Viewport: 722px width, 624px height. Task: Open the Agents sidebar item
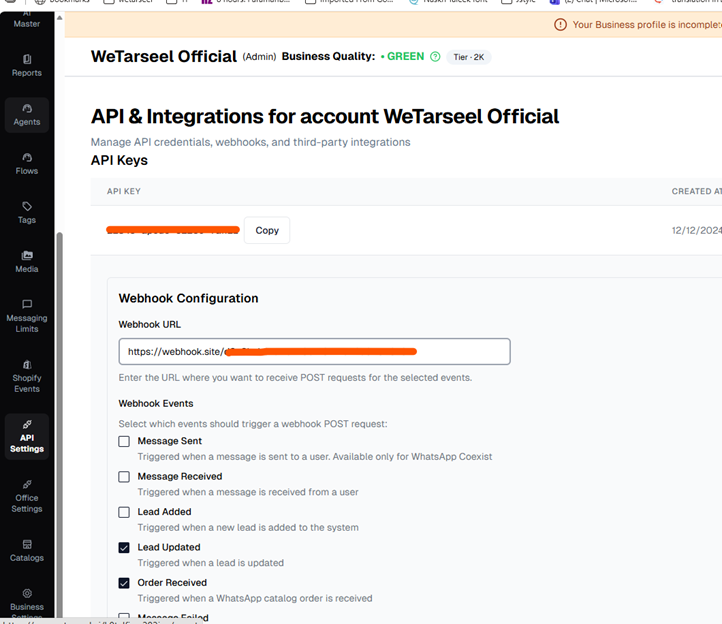(x=27, y=115)
